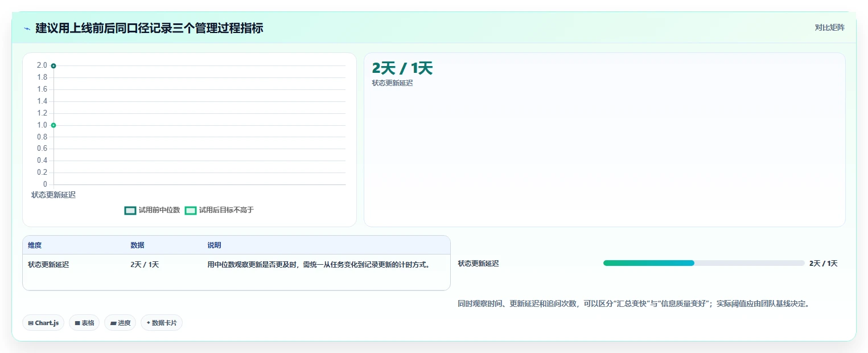Click the chart data point at 1.0
The height and width of the screenshot is (353, 868).
coord(54,125)
